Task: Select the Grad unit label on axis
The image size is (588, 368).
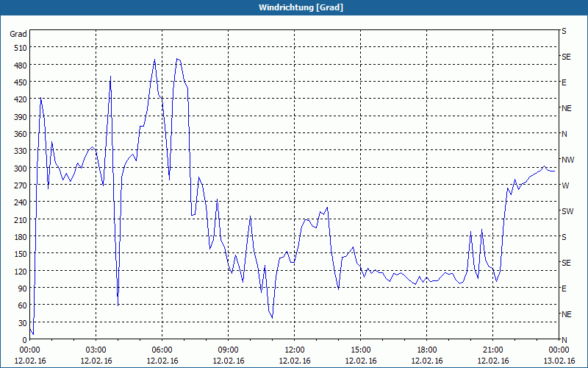Action: pos(18,34)
